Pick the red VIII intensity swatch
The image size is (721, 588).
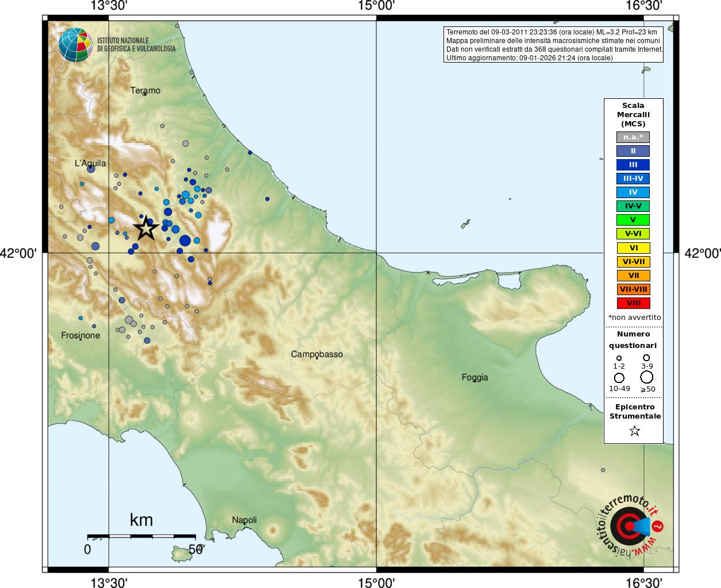tap(633, 303)
